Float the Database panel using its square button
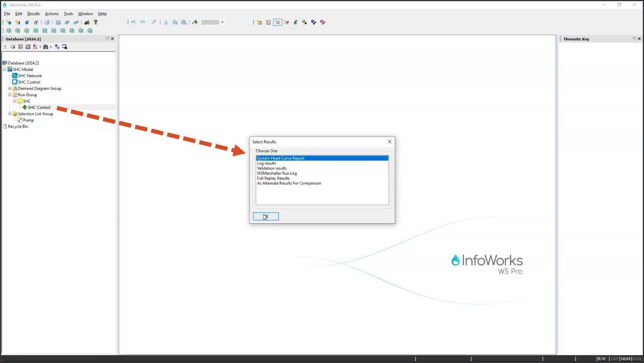This screenshot has width=644, height=363. point(107,39)
